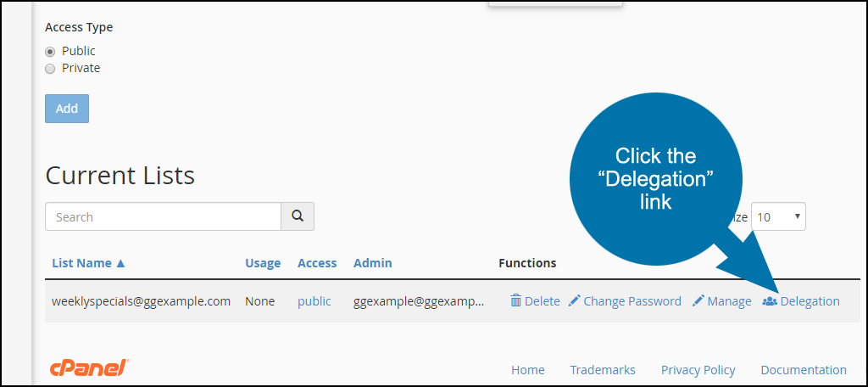Click the None usage value
Image resolution: width=868 pixels, height=387 pixels.
[x=260, y=301]
